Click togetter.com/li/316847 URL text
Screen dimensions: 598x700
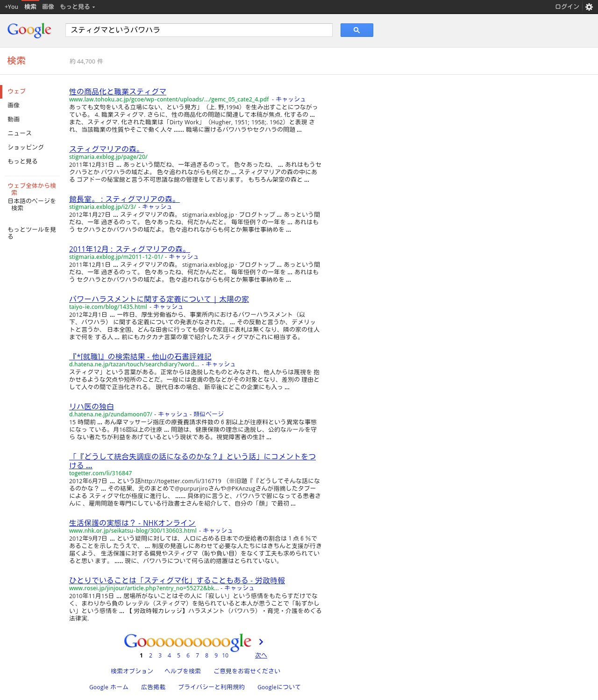click(100, 473)
